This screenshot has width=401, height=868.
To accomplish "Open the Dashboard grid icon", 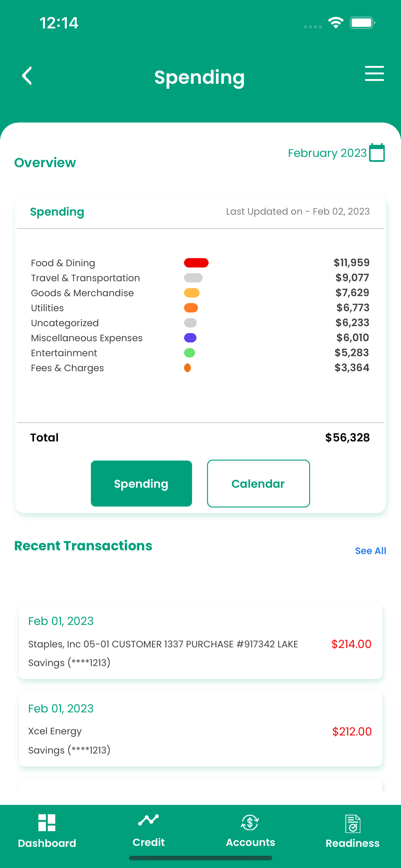I will point(47,822).
